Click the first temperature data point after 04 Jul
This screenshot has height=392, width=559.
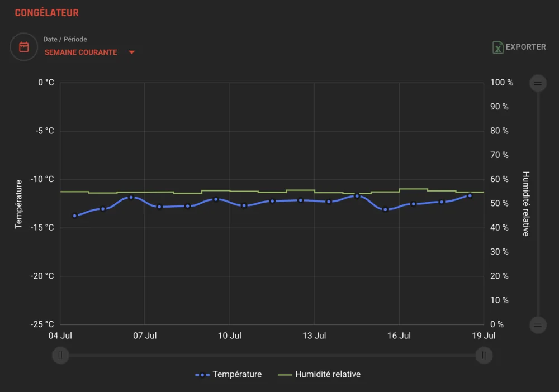point(74,216)
